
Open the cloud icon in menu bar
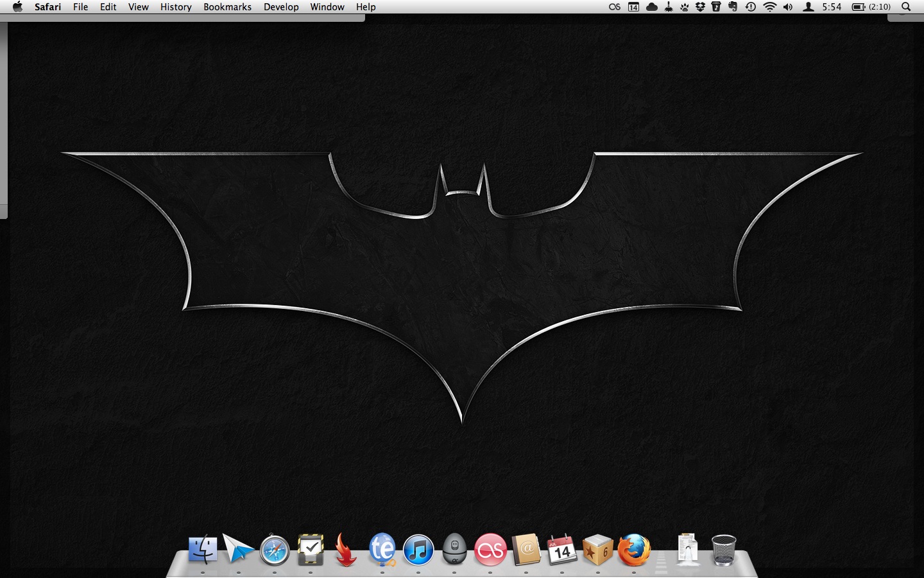tap(652, 7)
